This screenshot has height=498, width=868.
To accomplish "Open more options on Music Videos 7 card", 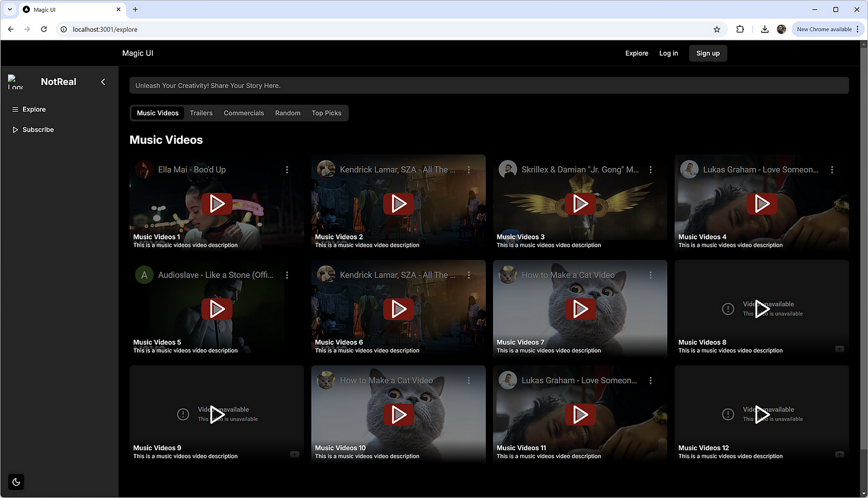I will 650,275.
